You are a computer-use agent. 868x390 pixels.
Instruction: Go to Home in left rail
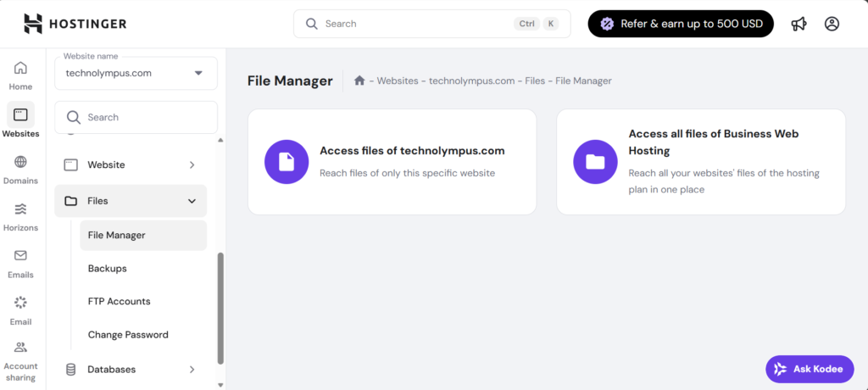[x=20, y=76]
